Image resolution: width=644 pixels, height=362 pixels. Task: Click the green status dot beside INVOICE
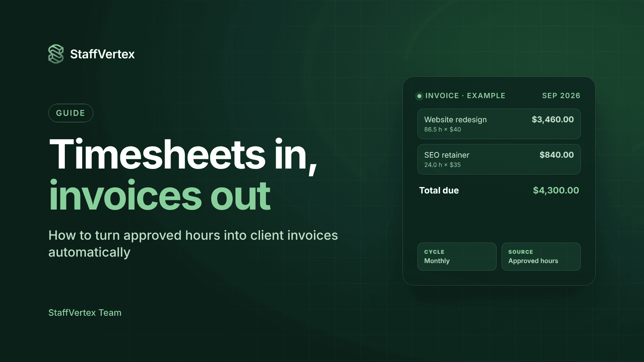point(419,96)
